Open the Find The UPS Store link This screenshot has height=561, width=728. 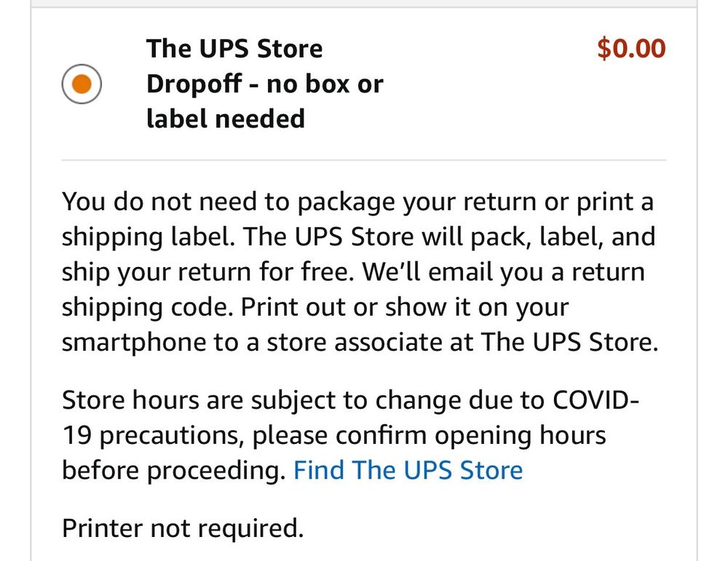click(408, 470)
